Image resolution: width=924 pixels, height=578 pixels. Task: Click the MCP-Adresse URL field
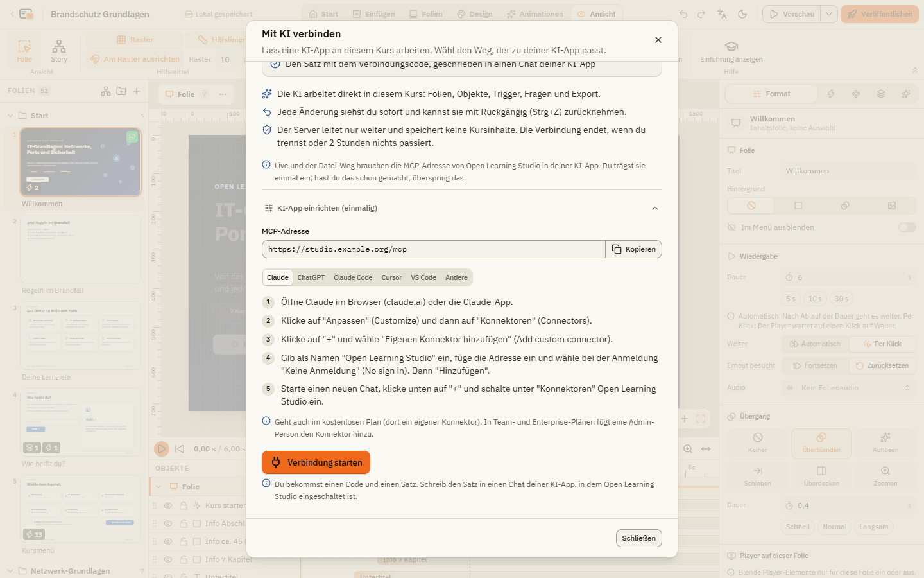[x=434, y=249]
